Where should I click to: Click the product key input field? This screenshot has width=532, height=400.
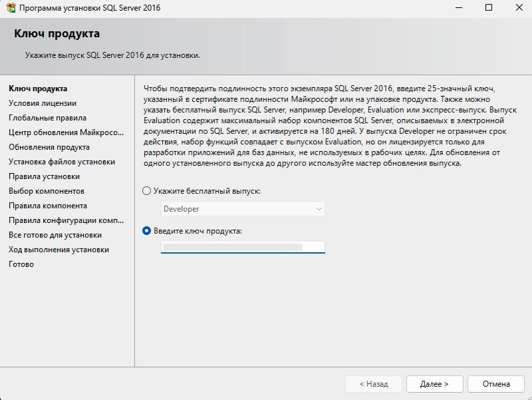coord(243,247)
